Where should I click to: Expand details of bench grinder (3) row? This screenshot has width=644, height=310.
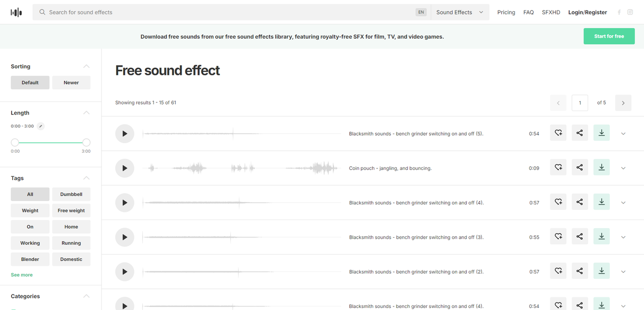(x=623, y=237)
